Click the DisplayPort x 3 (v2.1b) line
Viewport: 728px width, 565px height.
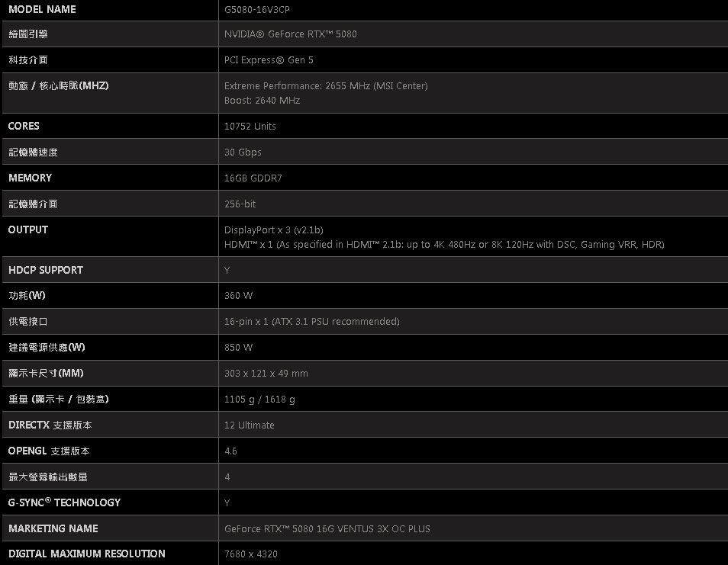(x=273, y=230)
